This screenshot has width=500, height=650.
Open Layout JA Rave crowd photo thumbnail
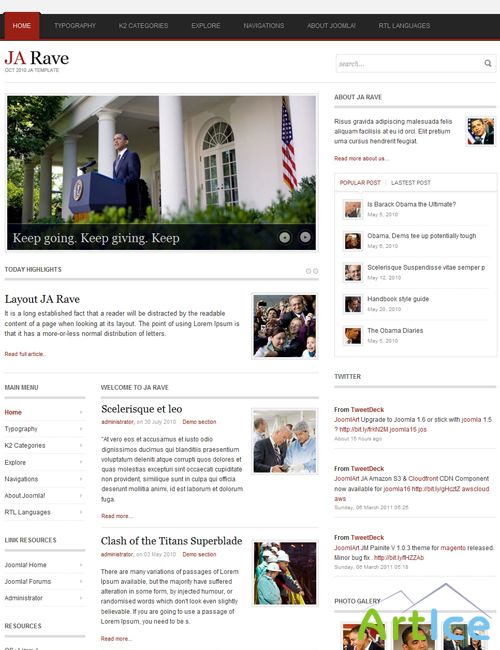tap(284, 326)
